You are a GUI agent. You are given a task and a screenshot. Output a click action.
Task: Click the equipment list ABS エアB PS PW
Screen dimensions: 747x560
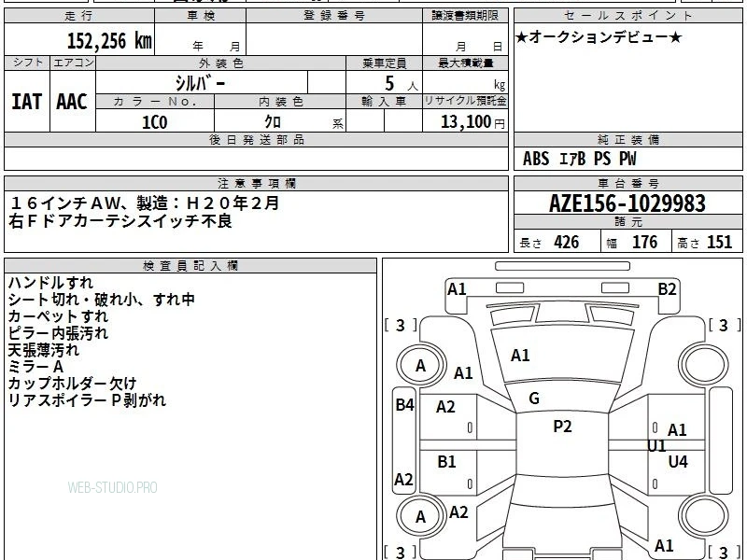click(x=579, y=159)
